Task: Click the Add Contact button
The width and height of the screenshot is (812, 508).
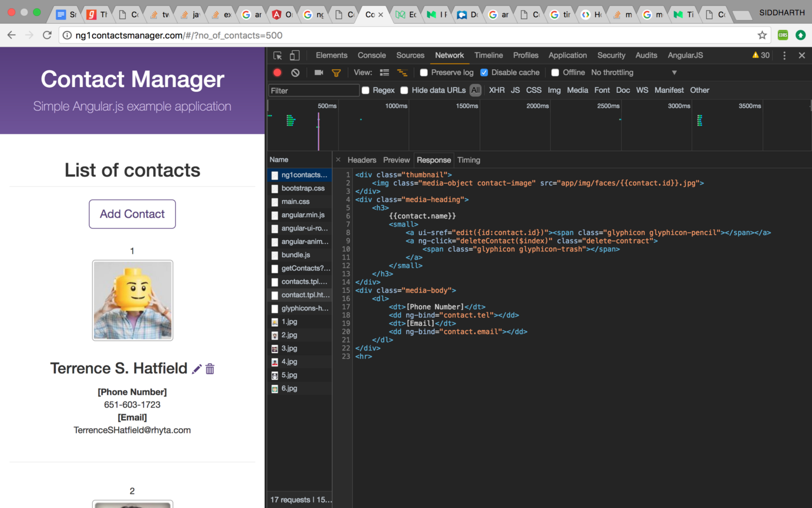Action: 132,214
